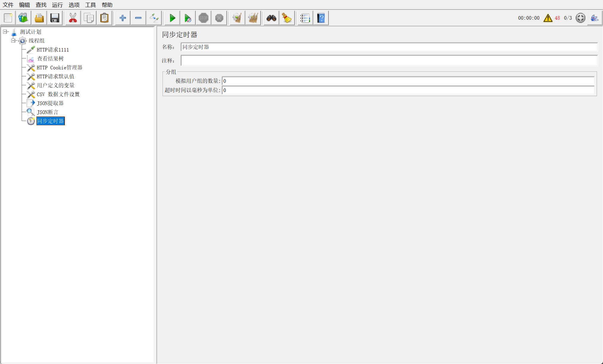Click the Cut scissors icon

point(73,18)
